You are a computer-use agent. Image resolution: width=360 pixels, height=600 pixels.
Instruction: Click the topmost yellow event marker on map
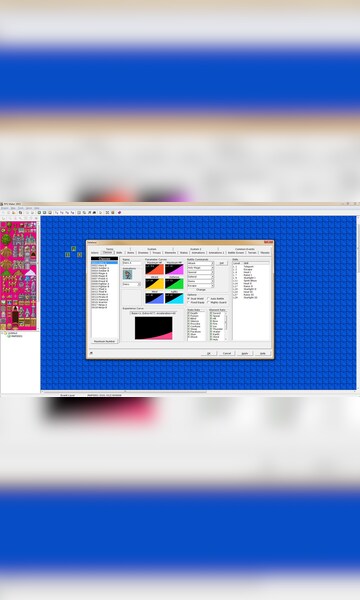point(73,249)
